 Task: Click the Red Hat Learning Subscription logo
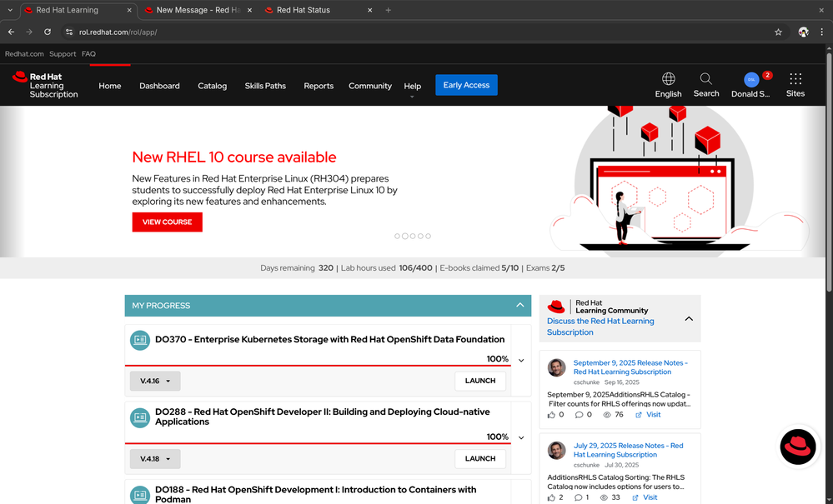click(x=45, y=85)
